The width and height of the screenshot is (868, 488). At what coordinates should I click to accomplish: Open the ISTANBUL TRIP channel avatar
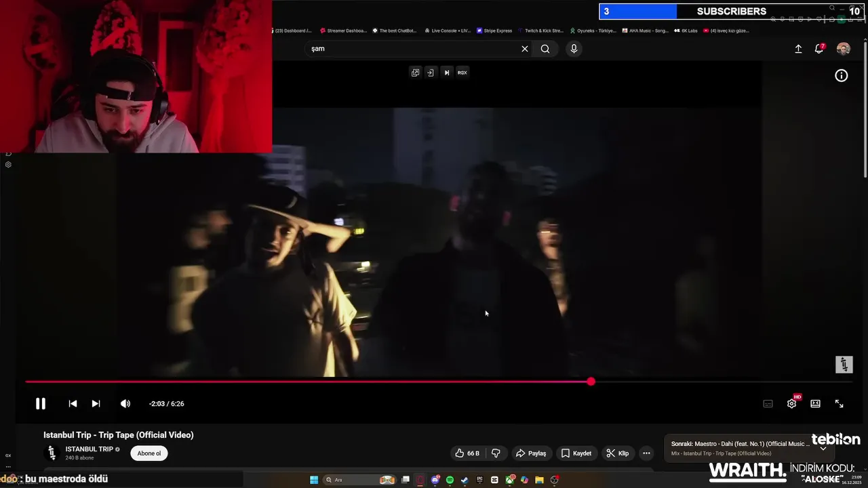pos(52,453)
